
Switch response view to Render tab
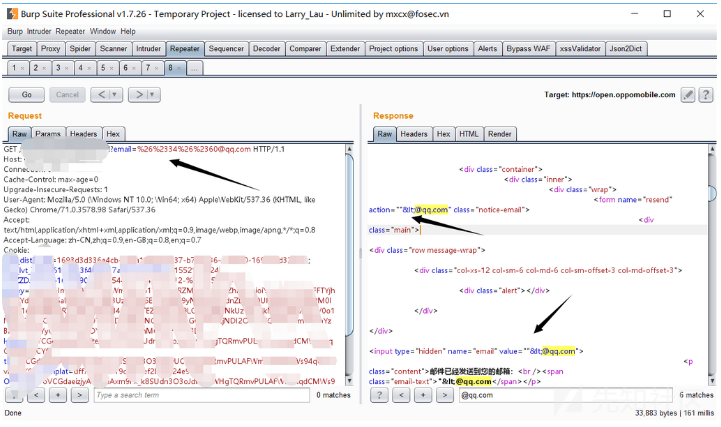tap(500, 133)
